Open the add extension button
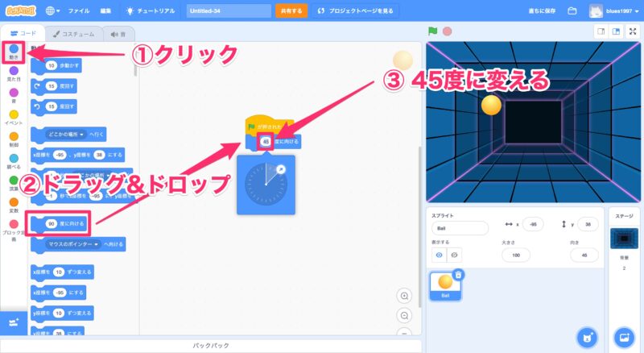 tap(13, 322)
